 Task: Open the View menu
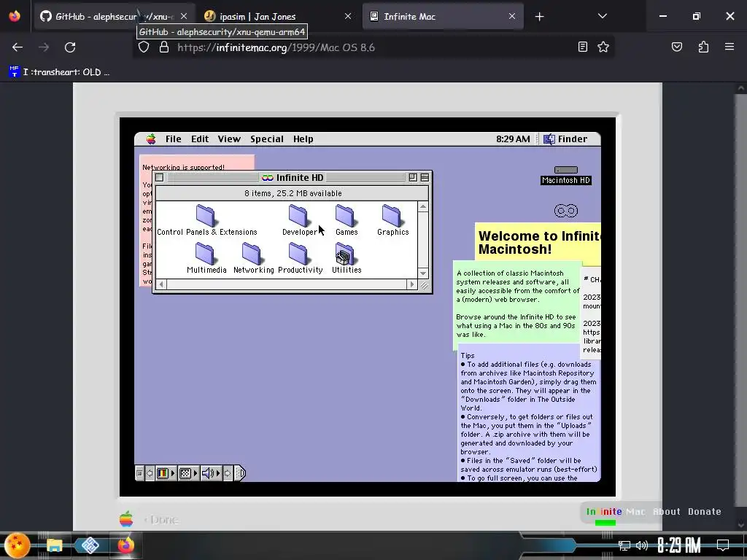point(229,139)
